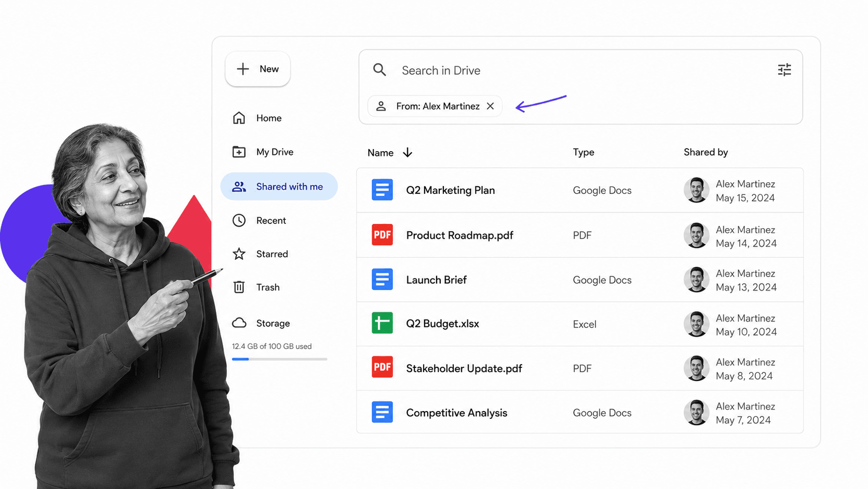Click Alex Martinez avatar in Q2 Marketing Plan row
The image size is (868, 489).
tap(697, 190)
